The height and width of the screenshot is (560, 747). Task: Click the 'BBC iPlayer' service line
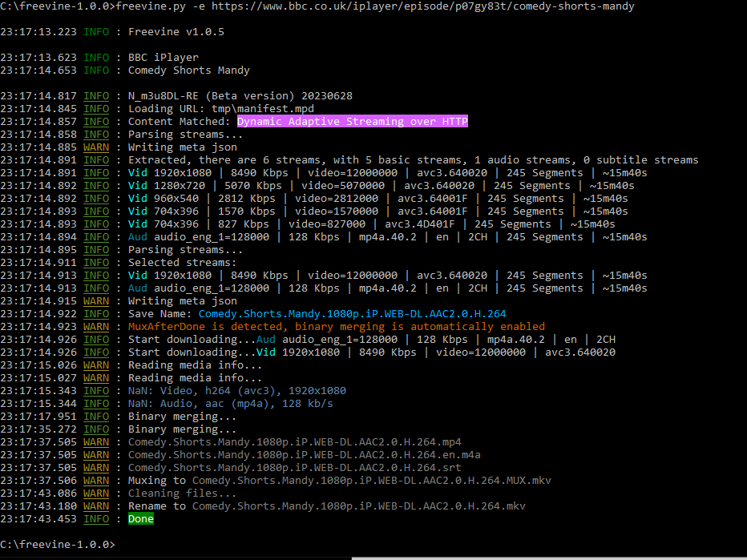[x=163, y=58]
